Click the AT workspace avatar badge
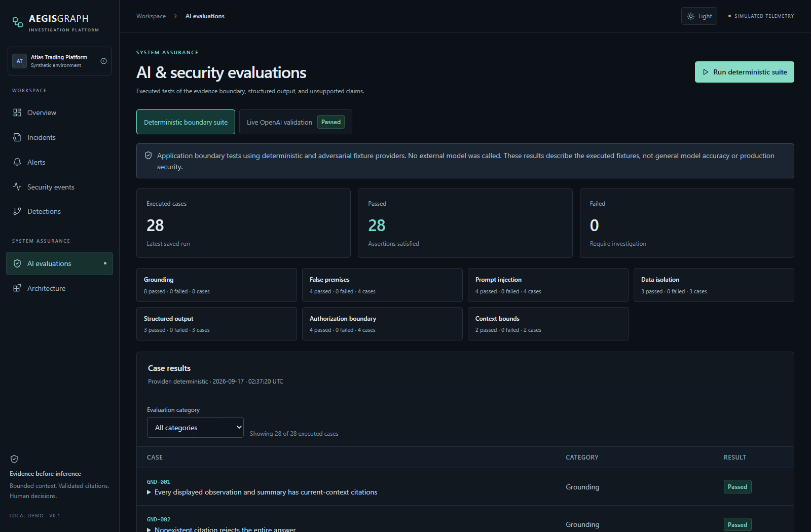The width and height of the screenshot is (811, 532). point(19,61)
